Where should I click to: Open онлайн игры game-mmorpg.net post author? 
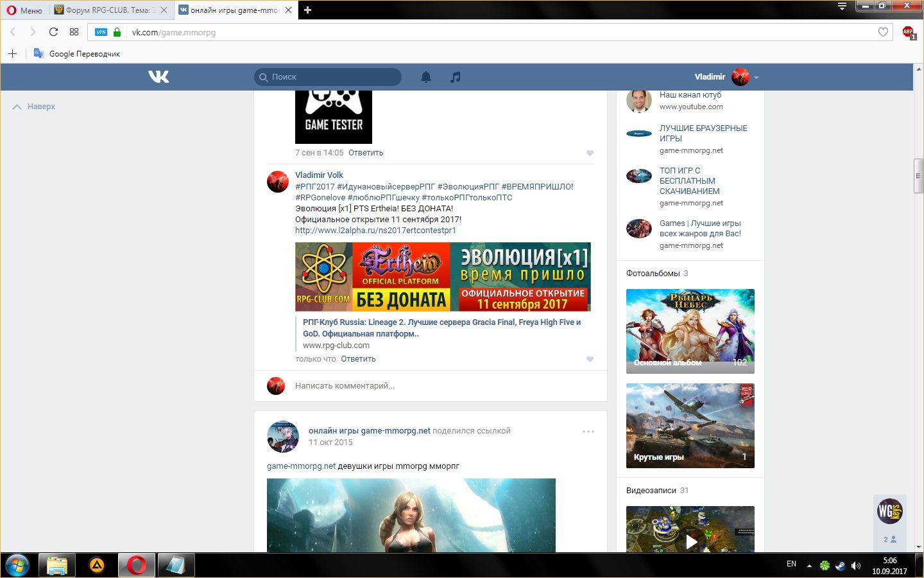(x=369, y=431)
